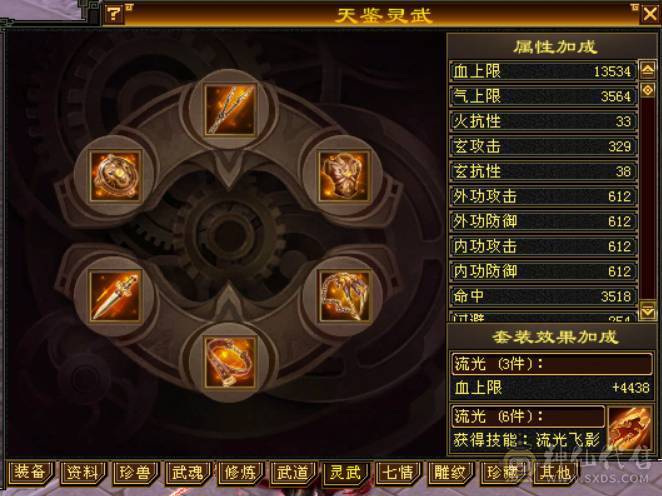The image size is (662, 496).
Task: Click the attribute list scrollbar thumb
Action: coord(648,90)
